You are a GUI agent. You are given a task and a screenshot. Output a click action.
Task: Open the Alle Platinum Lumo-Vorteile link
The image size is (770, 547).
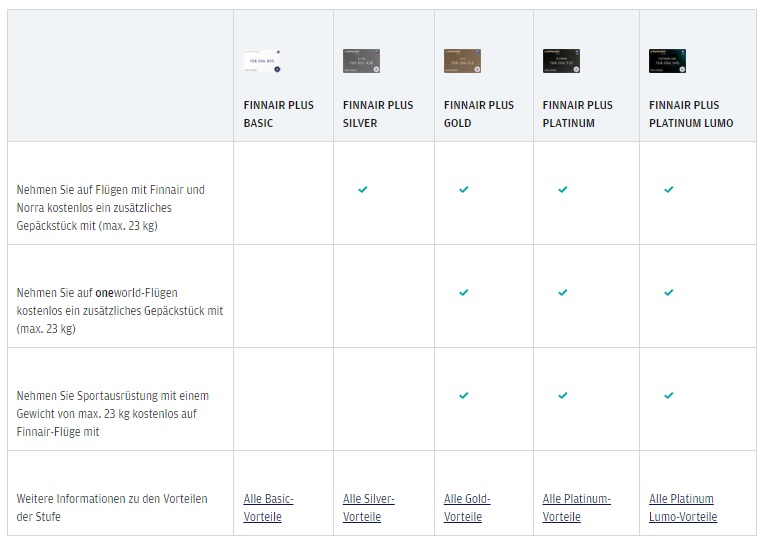pos(683,508)
